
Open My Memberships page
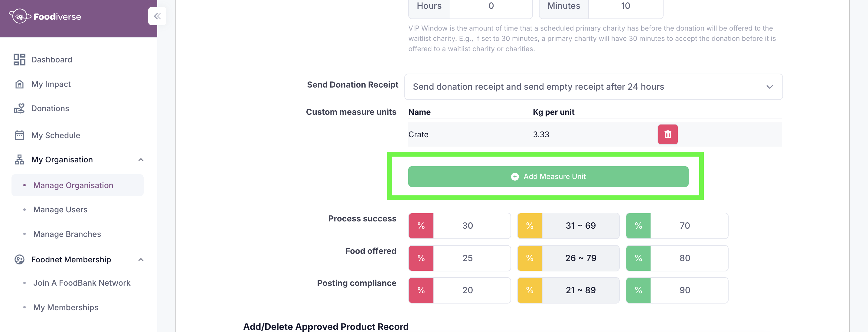click(66, 307)
